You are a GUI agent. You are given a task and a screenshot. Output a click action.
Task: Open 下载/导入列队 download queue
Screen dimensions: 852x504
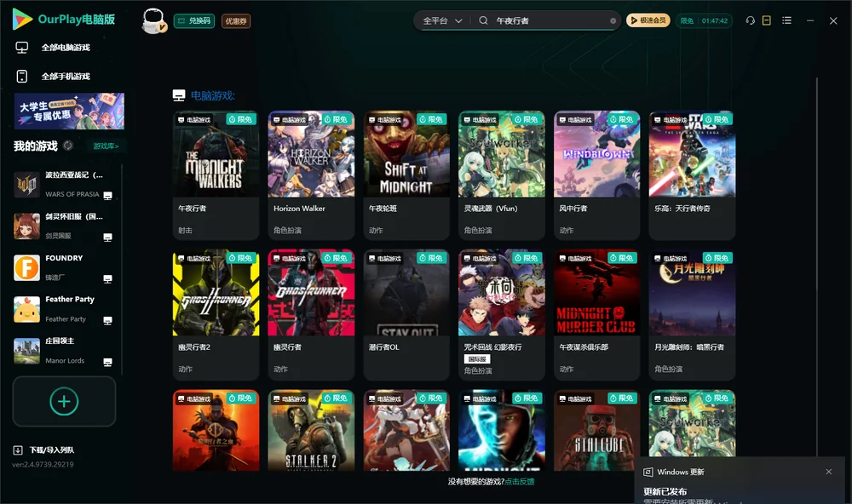point(44,450)
